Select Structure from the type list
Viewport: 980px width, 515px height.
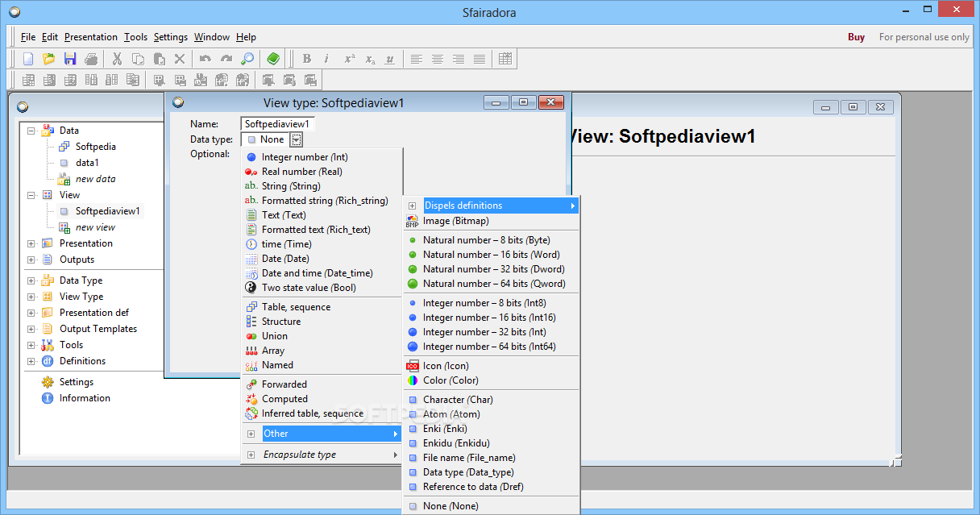click(322, 322)
